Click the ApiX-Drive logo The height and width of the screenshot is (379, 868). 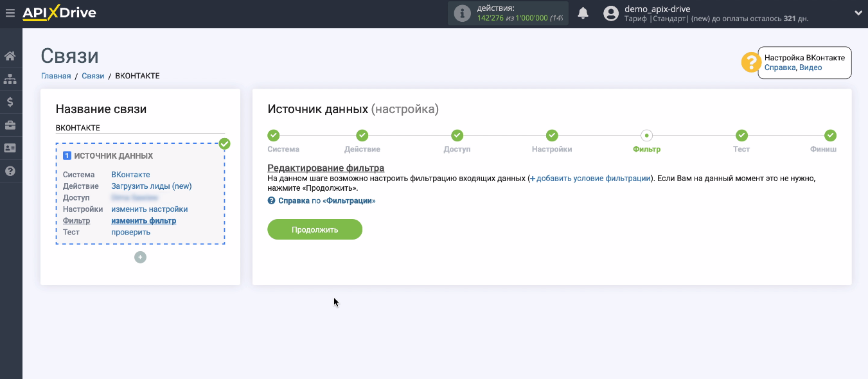[59, 13]
